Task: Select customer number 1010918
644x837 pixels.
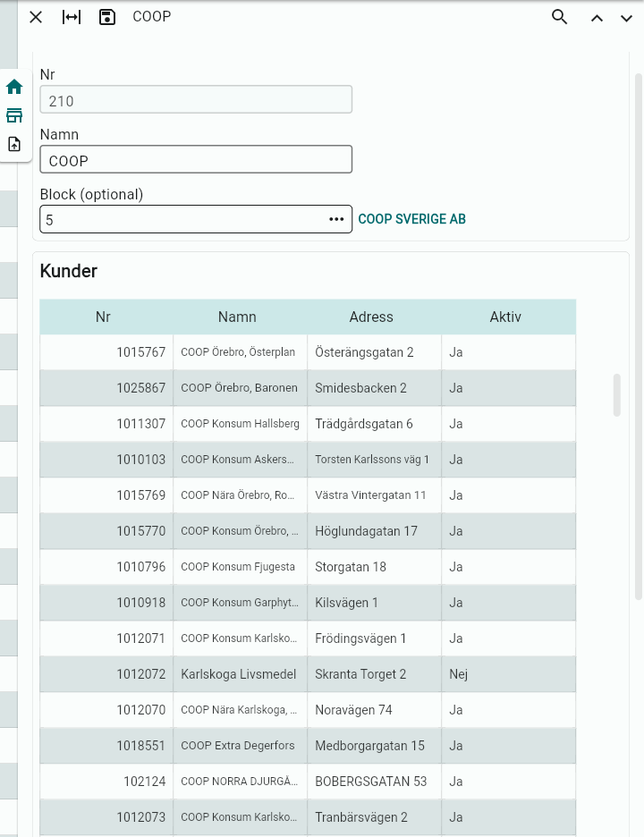Action: tap(141, 603)
